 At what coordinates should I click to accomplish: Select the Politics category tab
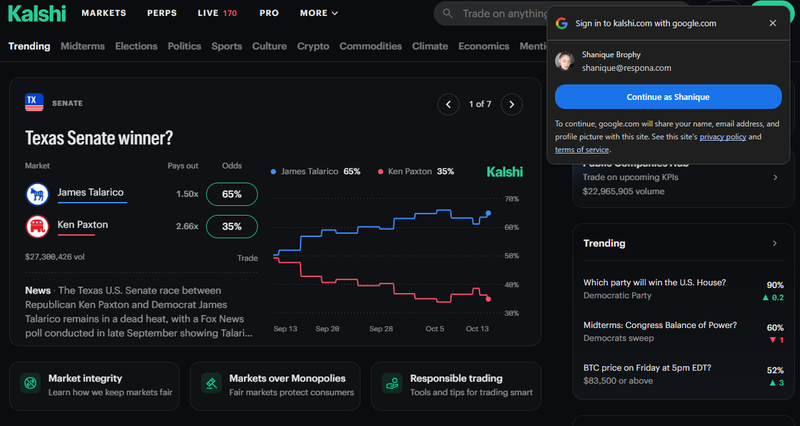pos(184,46)
